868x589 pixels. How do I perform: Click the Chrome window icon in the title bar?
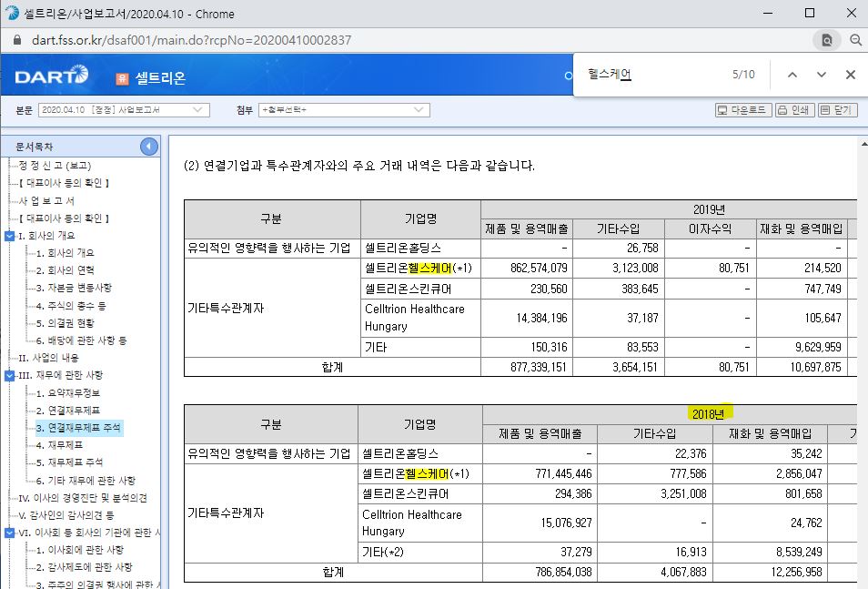click(12, 14)
